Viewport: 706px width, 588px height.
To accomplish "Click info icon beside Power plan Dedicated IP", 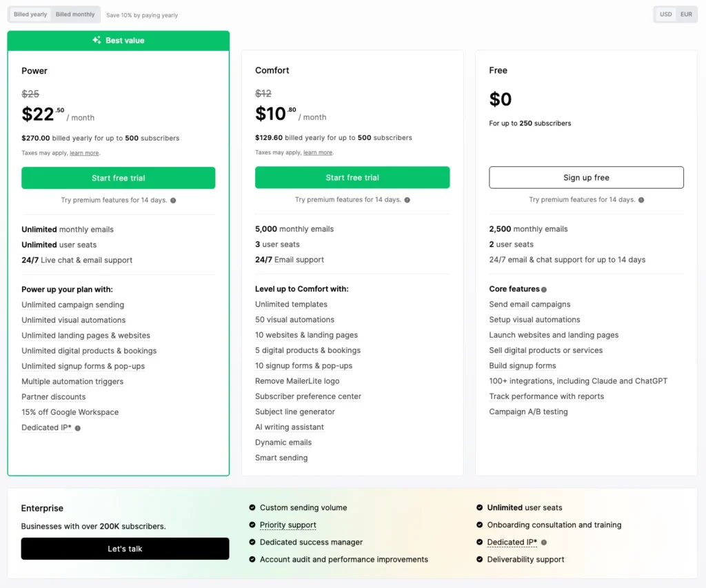I will tap(78, 428).
